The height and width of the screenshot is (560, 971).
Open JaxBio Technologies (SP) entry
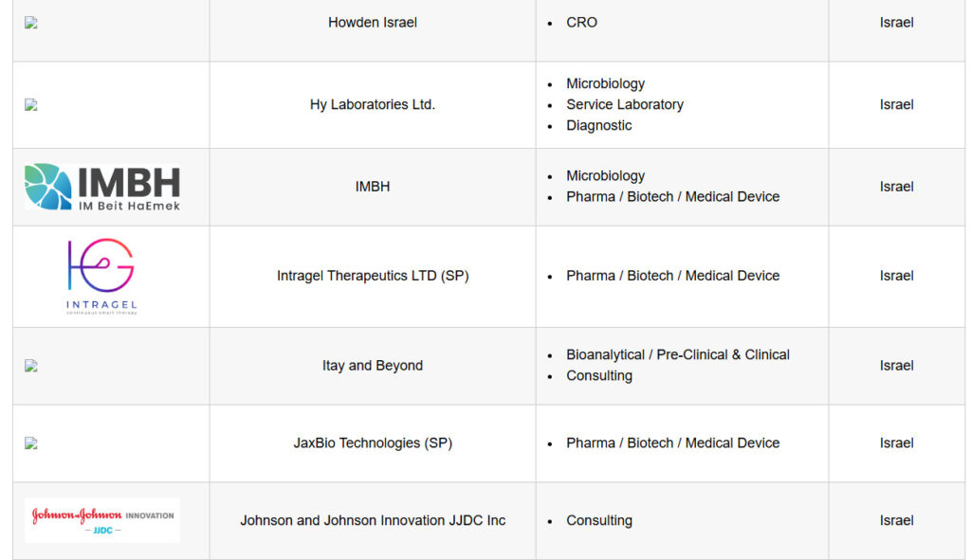point(373,443)
